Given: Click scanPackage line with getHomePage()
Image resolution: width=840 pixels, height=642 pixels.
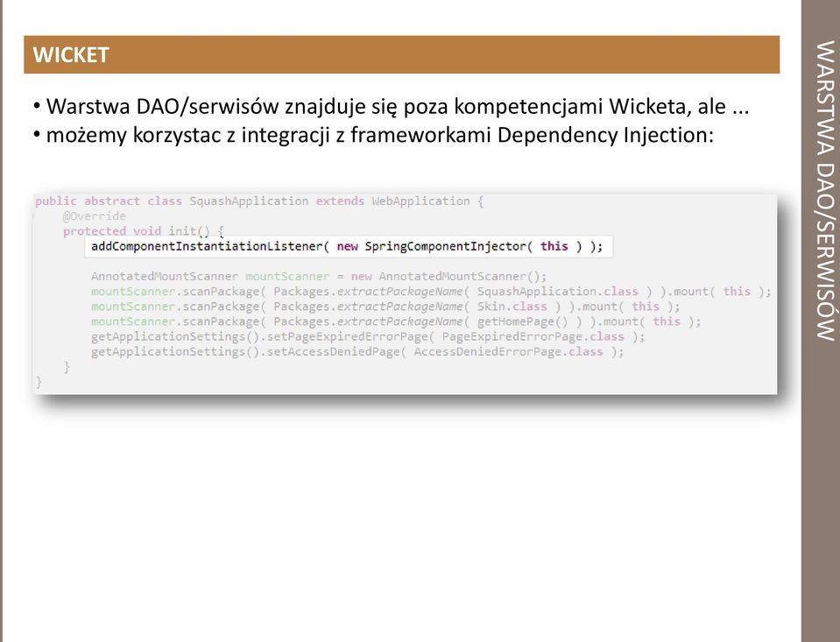Looking at the screenshot, I should tap(396, 321).
